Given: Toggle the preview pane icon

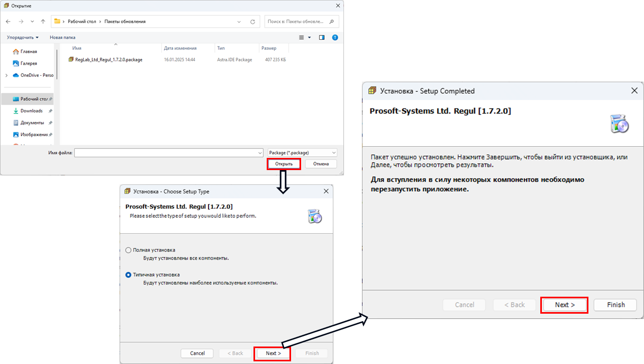Looking at the screenshot, I should (x=321, y=38).
